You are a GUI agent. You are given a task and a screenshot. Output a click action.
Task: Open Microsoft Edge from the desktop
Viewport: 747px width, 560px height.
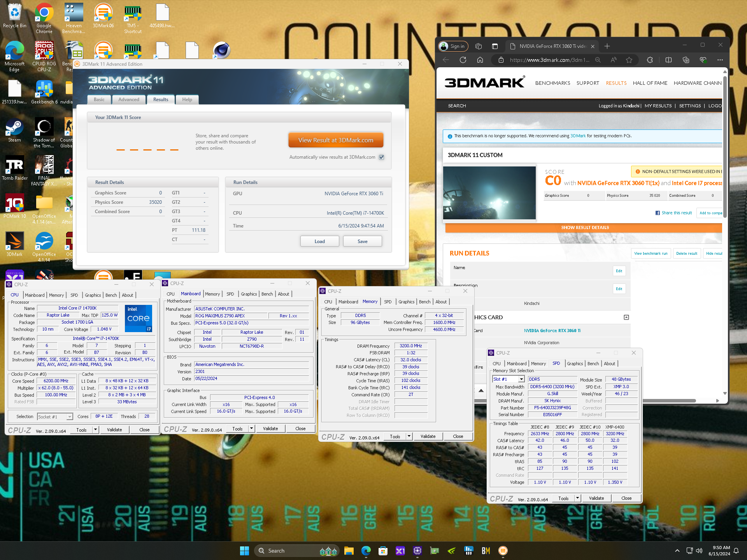[15, 56]
